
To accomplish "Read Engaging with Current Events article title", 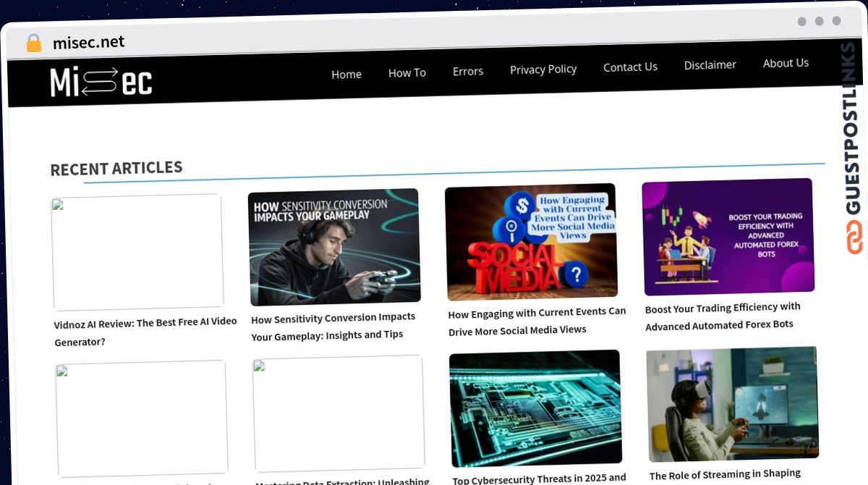I will pyautogui.click(x=537, y=321).
